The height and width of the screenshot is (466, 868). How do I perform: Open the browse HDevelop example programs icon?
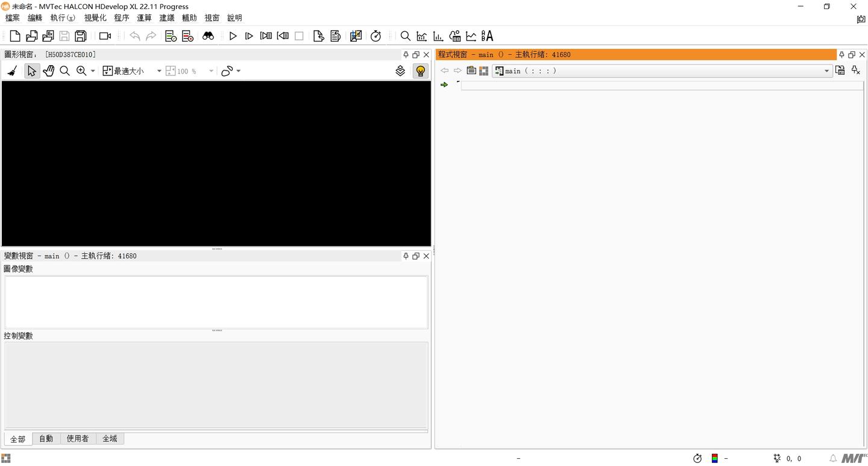(48, 36)
